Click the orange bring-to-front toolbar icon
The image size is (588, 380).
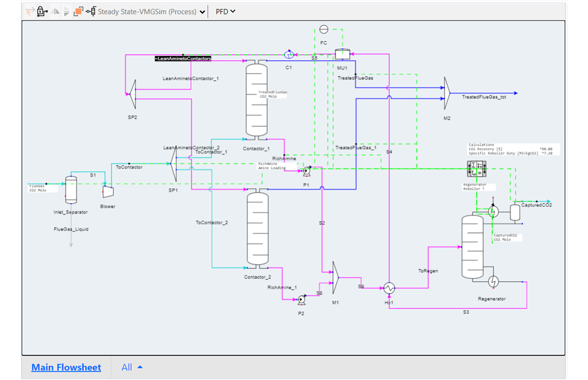[x=78, y=11]
